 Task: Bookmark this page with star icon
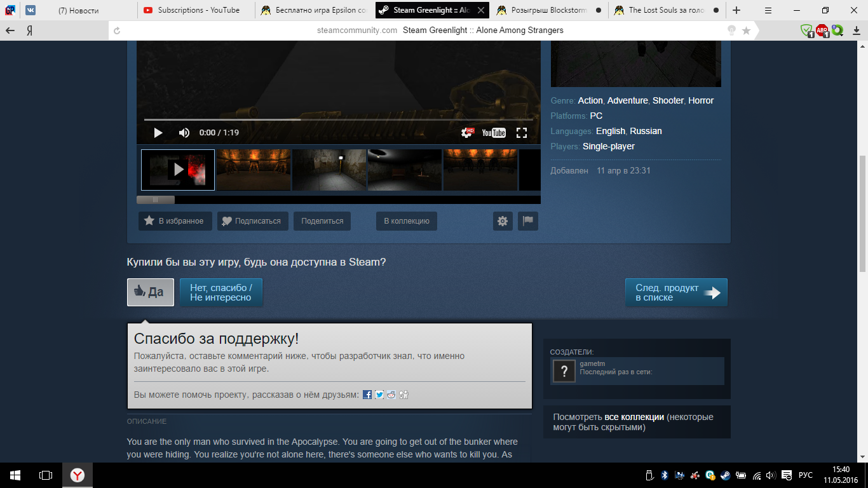[x=746, y=30]
